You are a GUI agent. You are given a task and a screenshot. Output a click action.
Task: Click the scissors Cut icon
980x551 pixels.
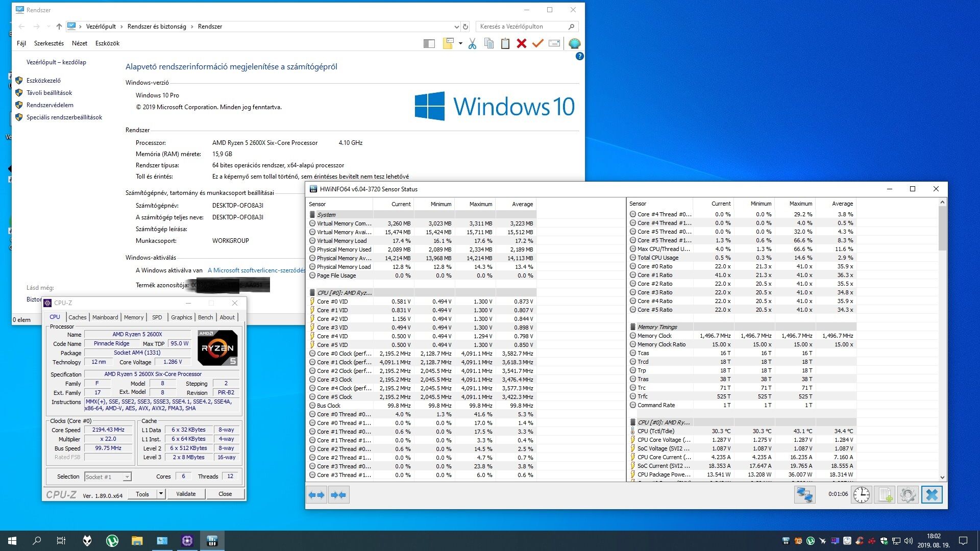click(472, 43)
